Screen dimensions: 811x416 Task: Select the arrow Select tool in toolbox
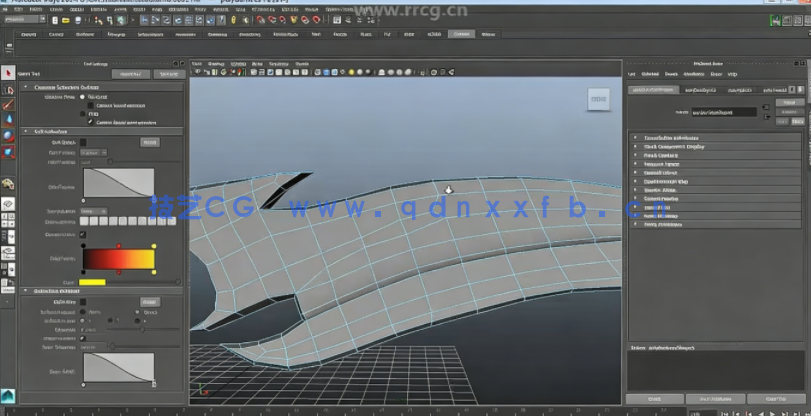(8, 73)
